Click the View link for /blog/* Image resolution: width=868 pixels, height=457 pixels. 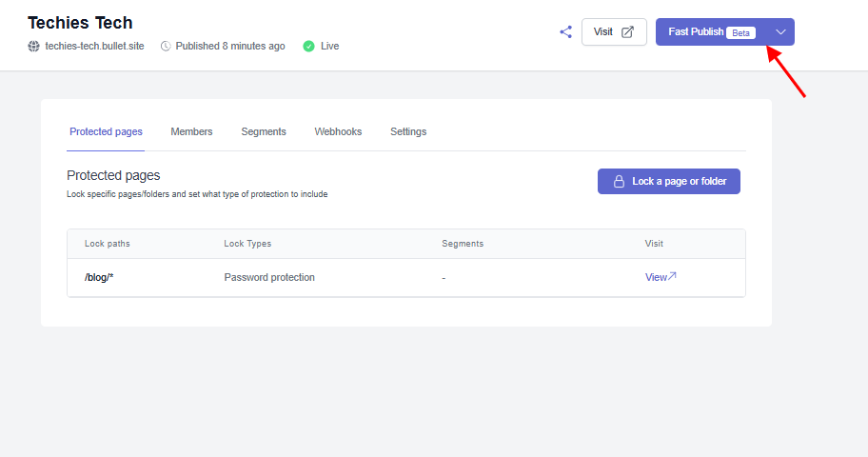[657, 277]
